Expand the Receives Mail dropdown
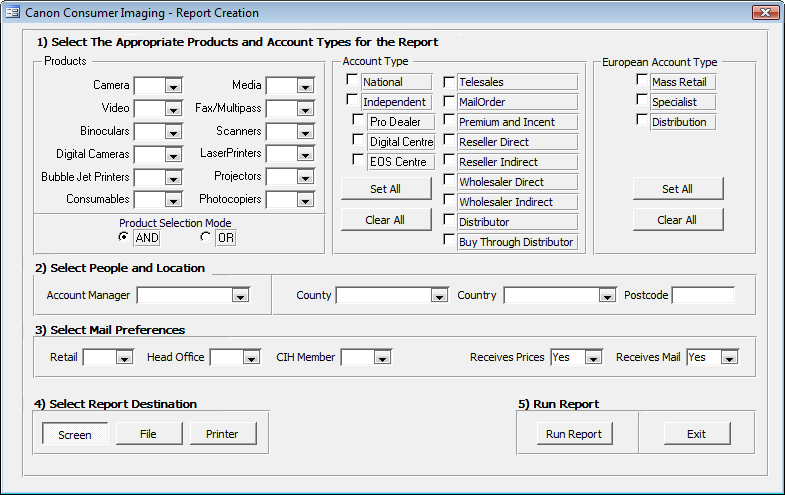 pyautogui.click(x=729, y=358)
